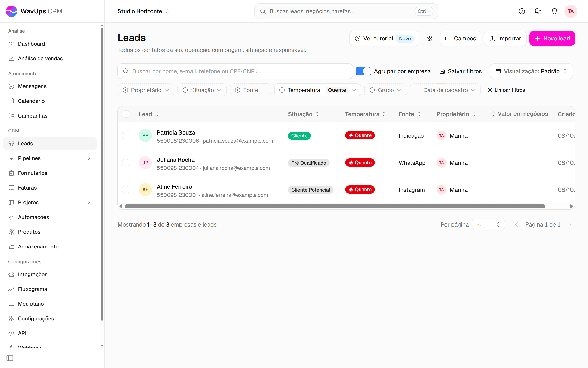The image size is (588, 368).
Task: Toggle Agrupar por empresa switch
Action: tap(363, 71)
